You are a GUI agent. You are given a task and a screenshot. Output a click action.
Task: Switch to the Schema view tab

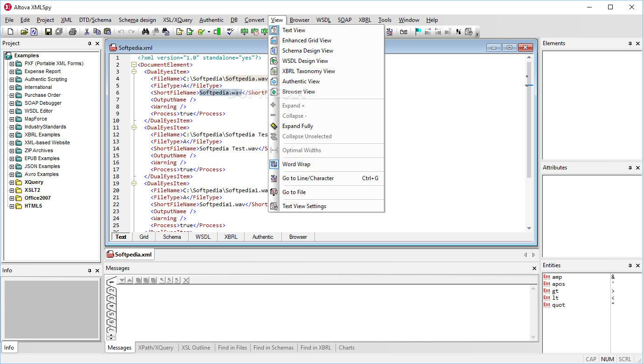pyautogui.click(x=172, y=237)
